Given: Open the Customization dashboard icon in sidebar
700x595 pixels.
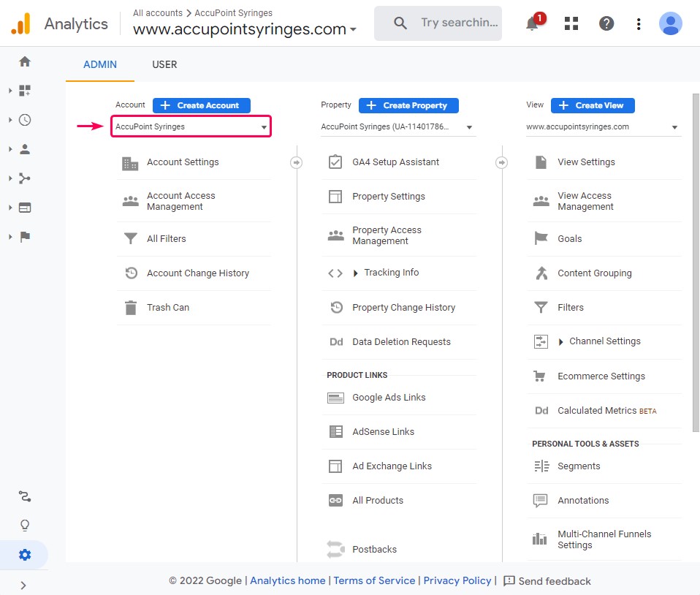Looking at the screenshot, I should (25, 91).
